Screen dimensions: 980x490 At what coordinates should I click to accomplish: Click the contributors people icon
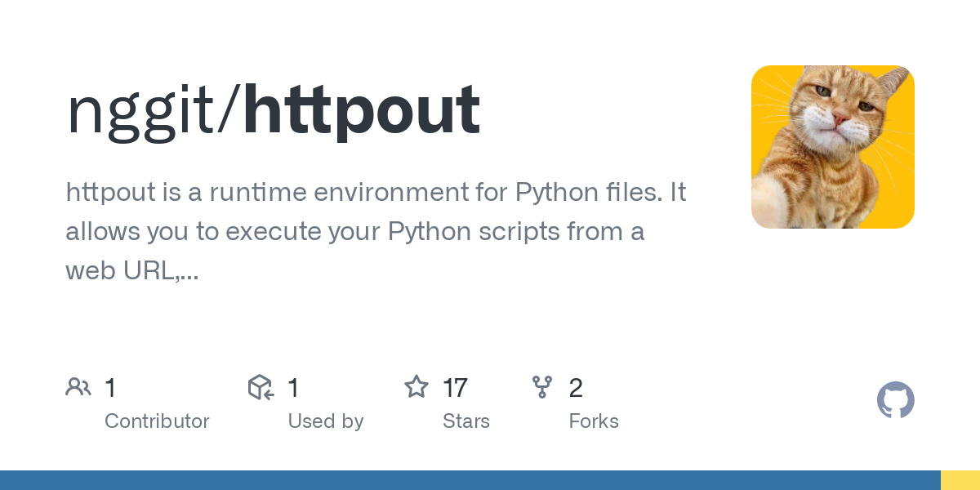(x=78, y=386)
